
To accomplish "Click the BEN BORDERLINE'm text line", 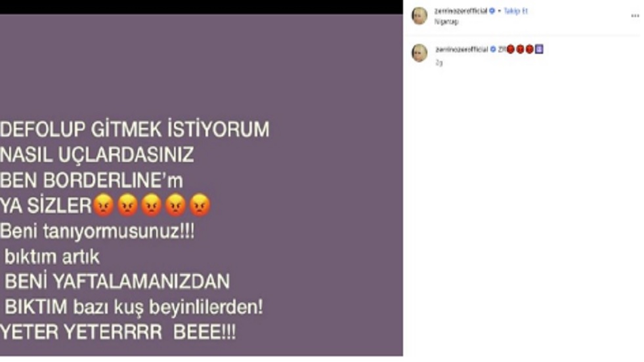I will pyautogui.click(x=91, y=180).
